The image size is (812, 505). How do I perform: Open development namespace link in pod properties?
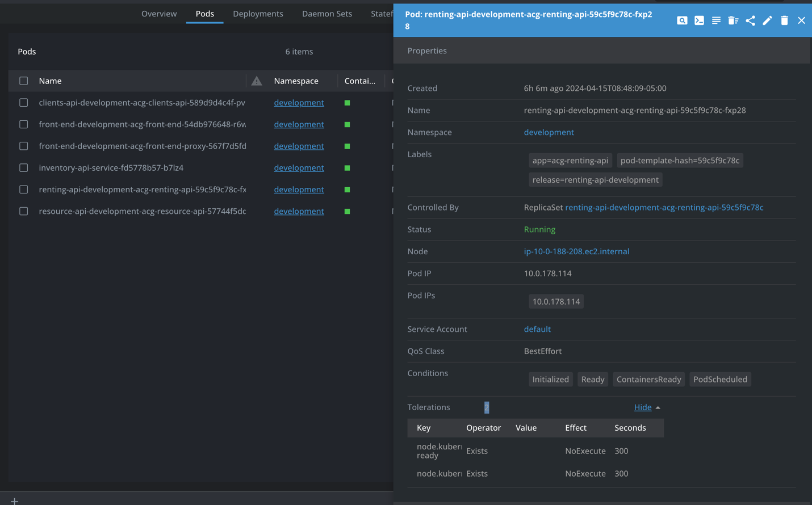pyautogui.click(x=549, y=132)
